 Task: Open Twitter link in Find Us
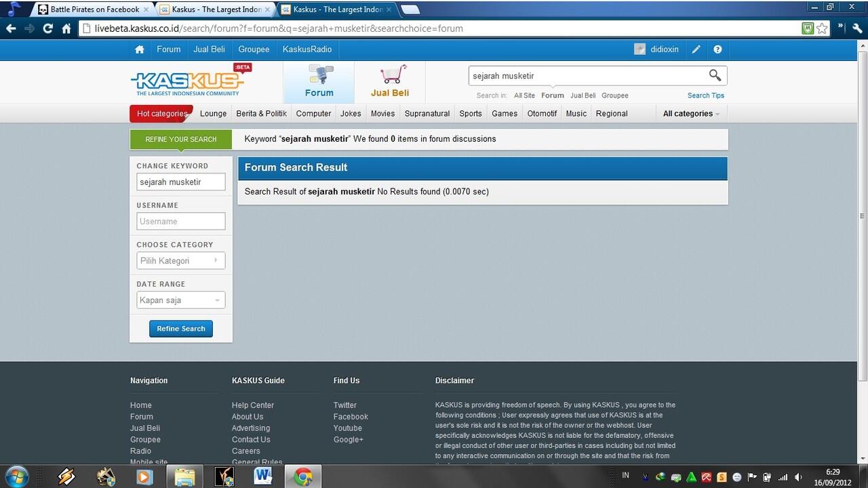pos(344,405)
